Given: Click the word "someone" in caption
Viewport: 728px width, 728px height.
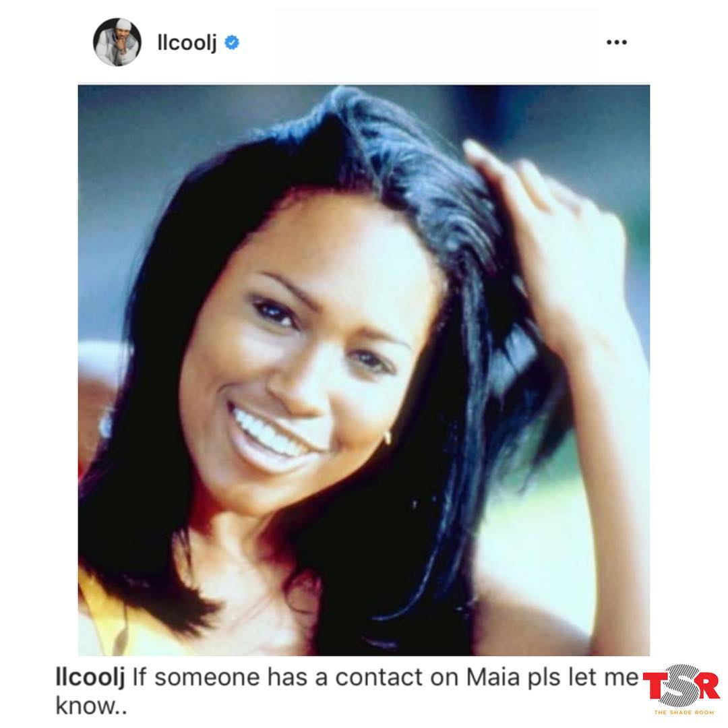Looking at the screenshot, I should tap(207, 677).
